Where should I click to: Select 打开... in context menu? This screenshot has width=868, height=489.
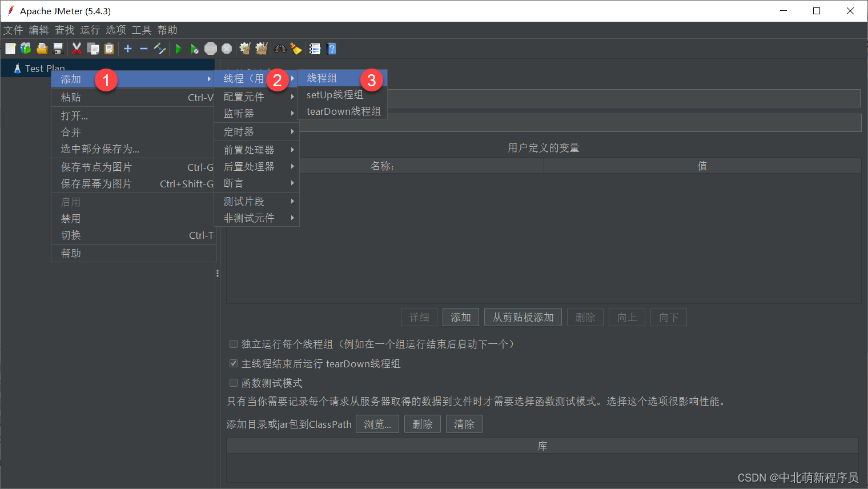pos(133,115)
